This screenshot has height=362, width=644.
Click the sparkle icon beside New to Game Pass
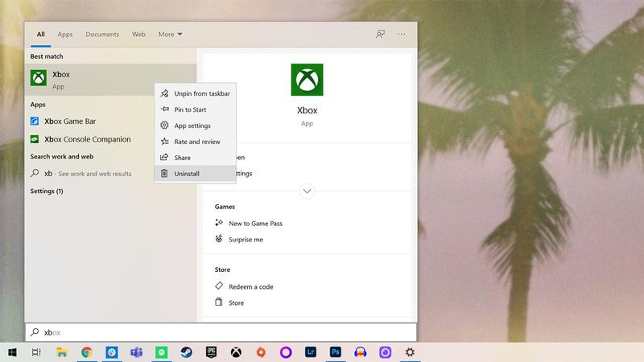(x=219, y=223)
